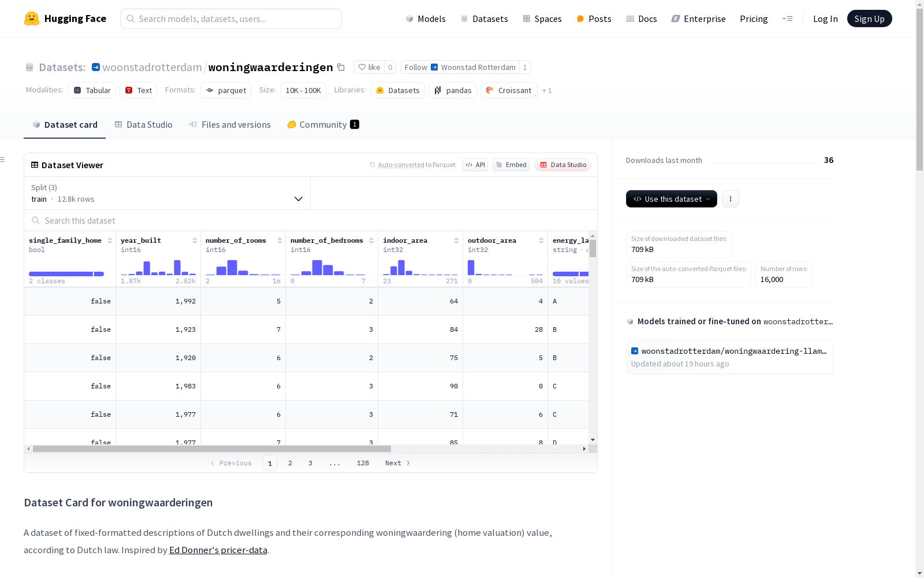Click the horizontal scrollbar of the data table
This screenshot has height=578, width=924.
[x=212, y=449]
